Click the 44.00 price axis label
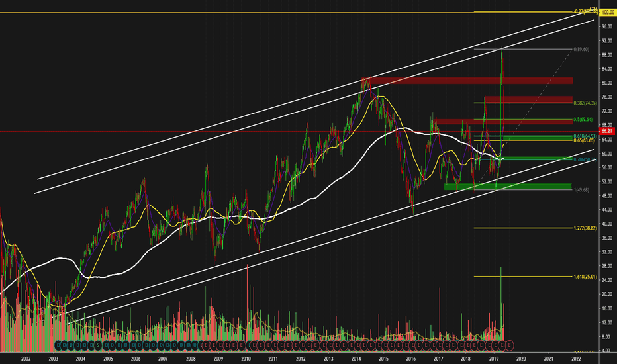This screenshot has height=364, width=617. point(606,210)
